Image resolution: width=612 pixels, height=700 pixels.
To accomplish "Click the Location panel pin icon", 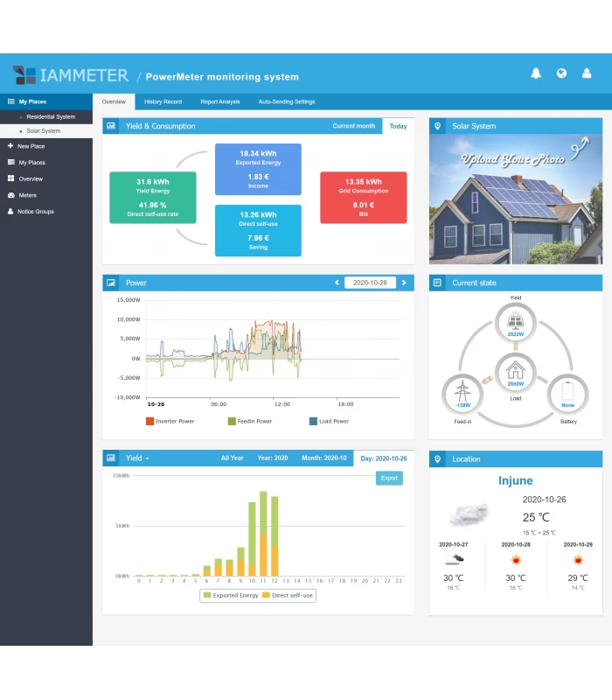I will (438, 458).
